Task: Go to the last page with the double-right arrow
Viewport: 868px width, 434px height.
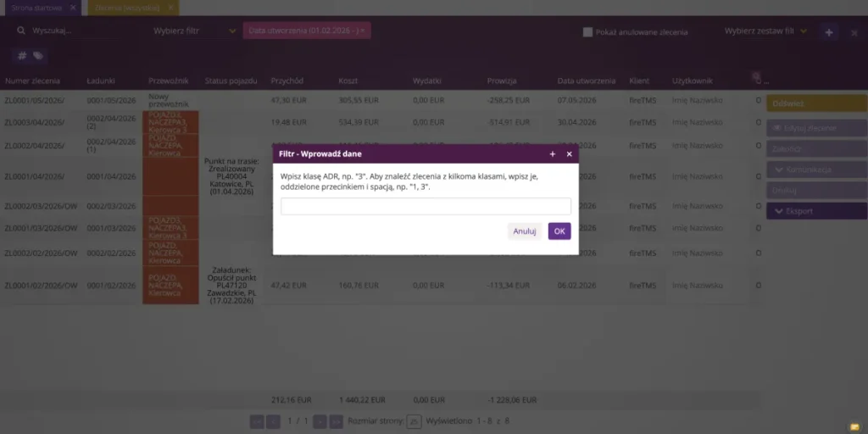Action: tap(337, 421)
